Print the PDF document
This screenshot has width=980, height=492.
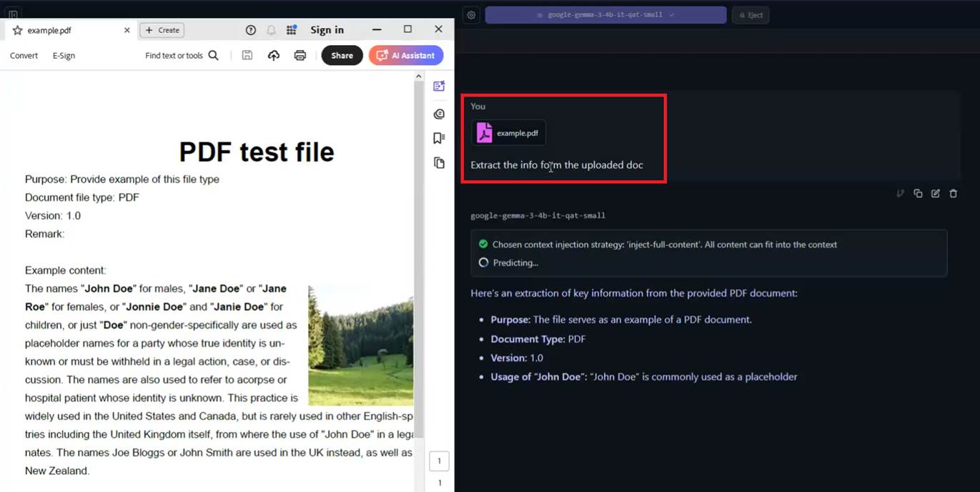[300, 56]
